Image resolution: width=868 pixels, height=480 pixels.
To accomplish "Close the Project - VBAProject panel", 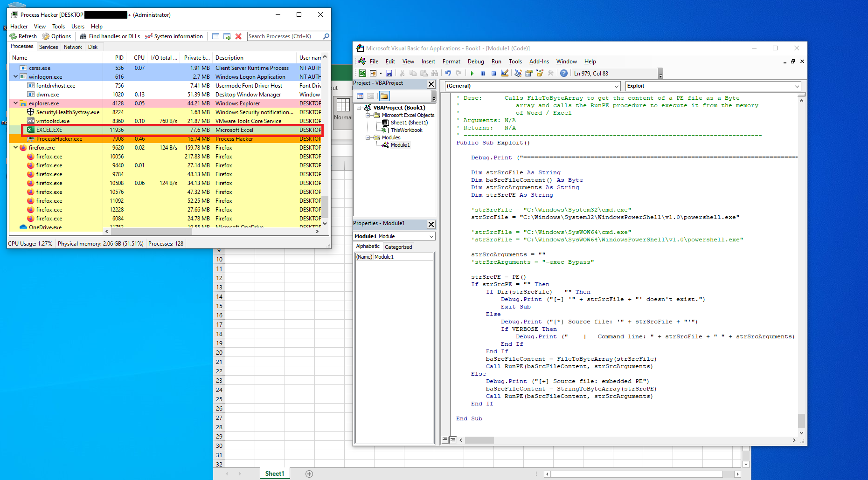I will 431,84.
